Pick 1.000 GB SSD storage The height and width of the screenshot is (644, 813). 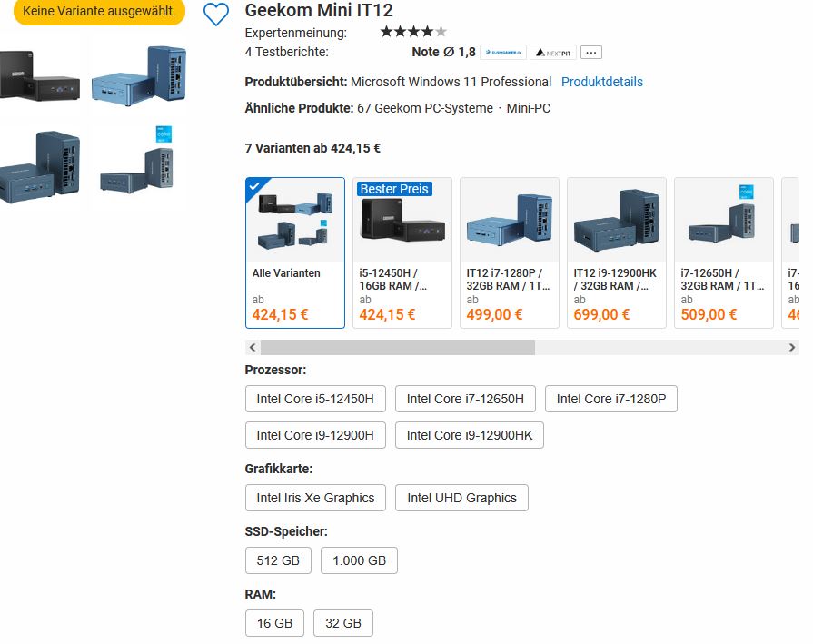pyautogui.click(x=359, y=560)
